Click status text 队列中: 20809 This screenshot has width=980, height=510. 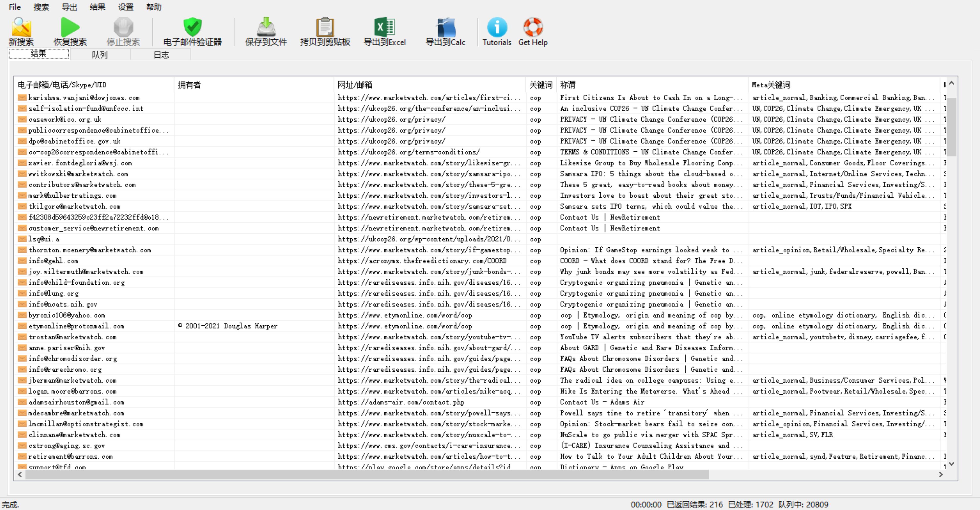804,505
